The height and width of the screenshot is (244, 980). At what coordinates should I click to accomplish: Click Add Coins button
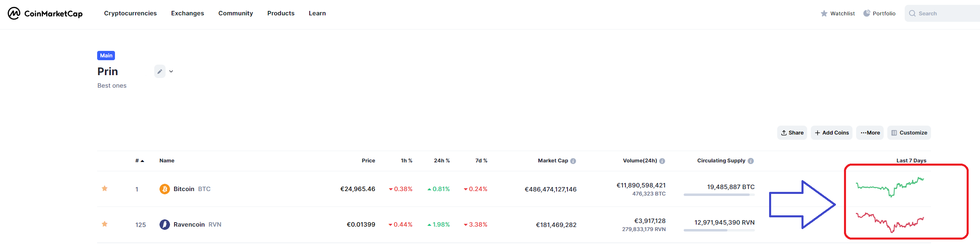831,133
